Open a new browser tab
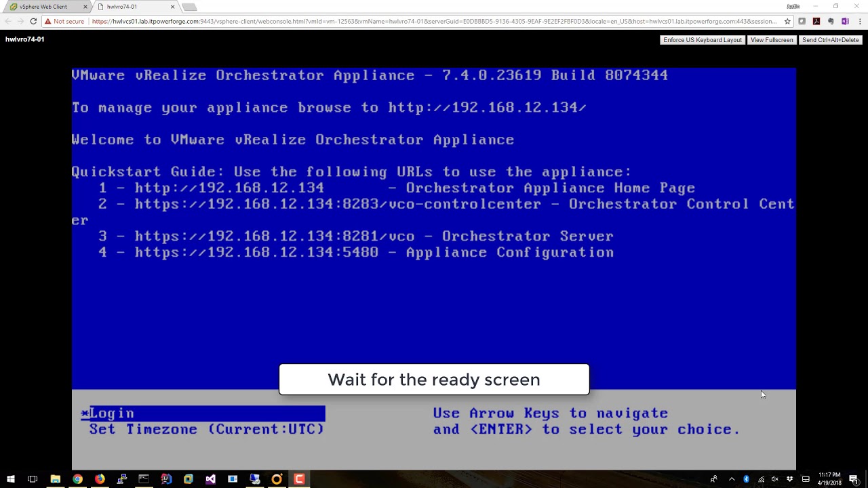The height and width of the screenshot is (488, 868). 189,7
